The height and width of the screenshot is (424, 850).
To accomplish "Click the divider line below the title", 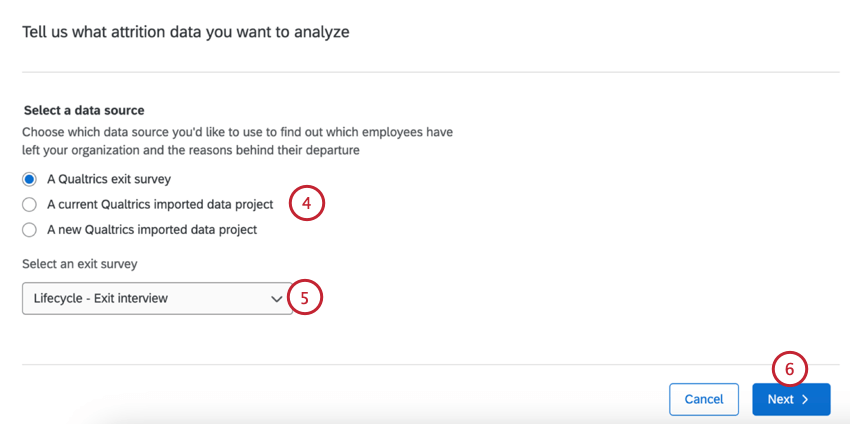I will [430, 72].
